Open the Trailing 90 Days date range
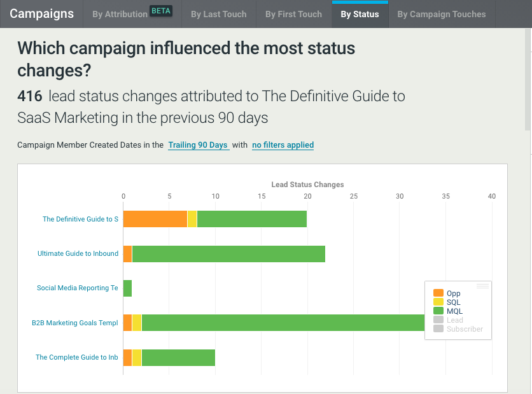Viewport: 532px width, 394px height. tap(198, 145)
